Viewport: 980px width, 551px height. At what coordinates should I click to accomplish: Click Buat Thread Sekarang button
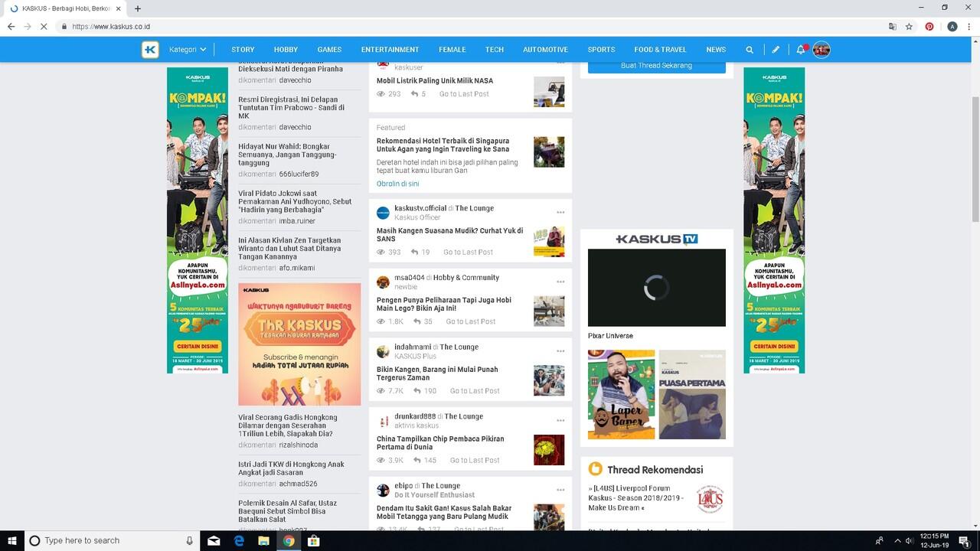[x=656, y=66]
